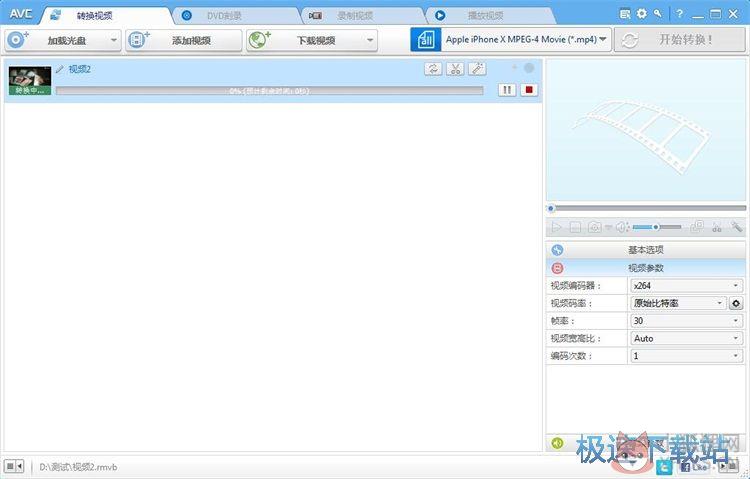Open the scissors clip tool on 视频2 row
Screen dimensions: 750x479
click(x=455, y=69)
